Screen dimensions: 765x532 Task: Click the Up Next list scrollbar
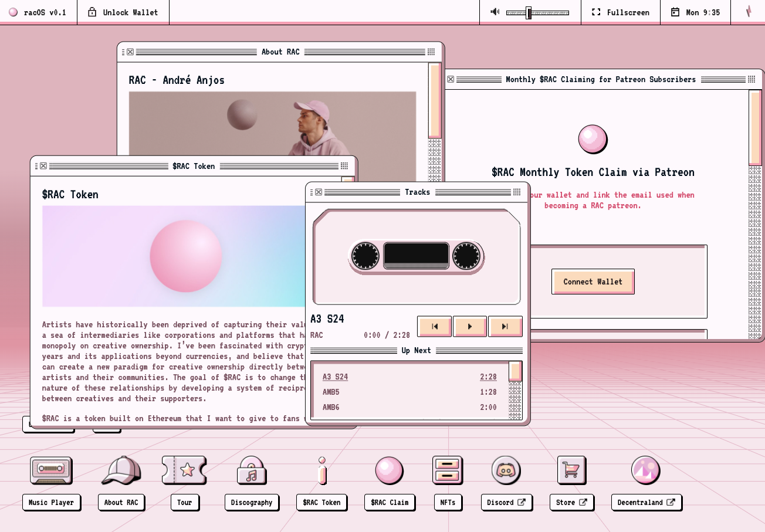pyautogui.click(x=515, y=390)
